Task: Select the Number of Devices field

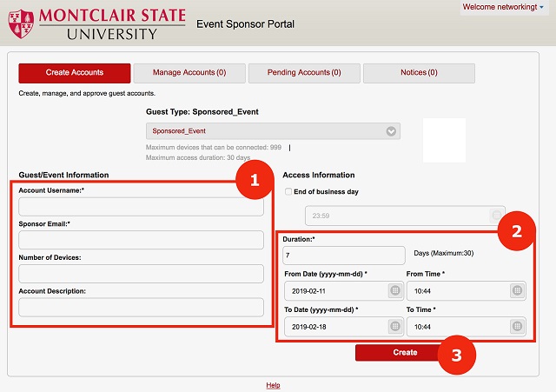Action: coord(141,274)
